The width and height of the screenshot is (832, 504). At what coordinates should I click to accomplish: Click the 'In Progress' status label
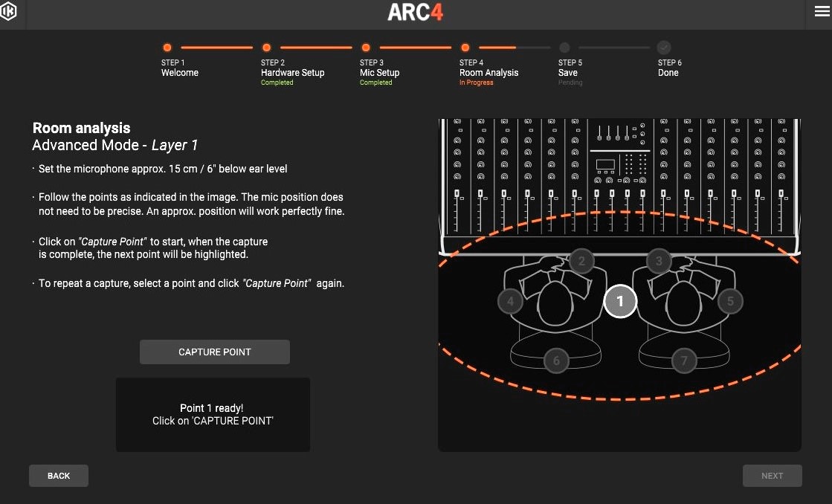pos(476,83)
